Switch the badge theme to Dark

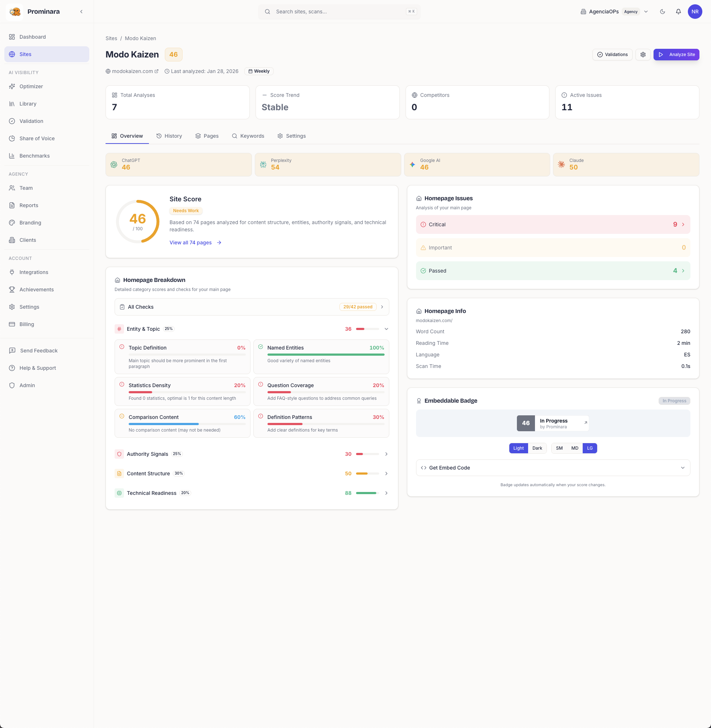537,448
